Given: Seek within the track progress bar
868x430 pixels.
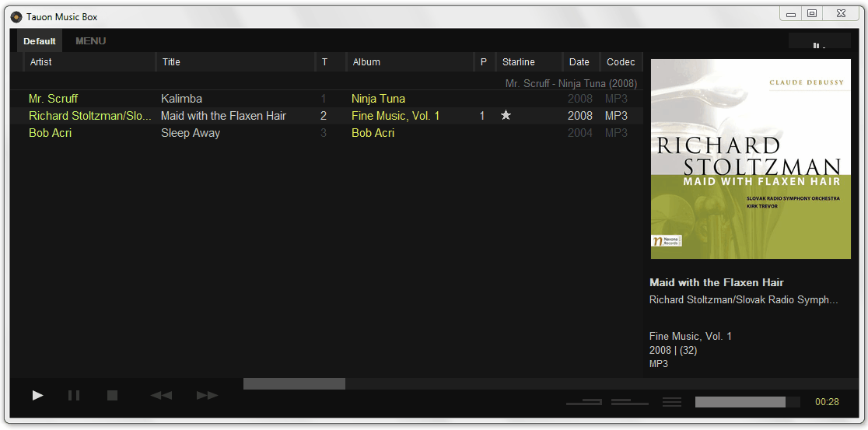Looking at the screenshot, I should [550, 383].
